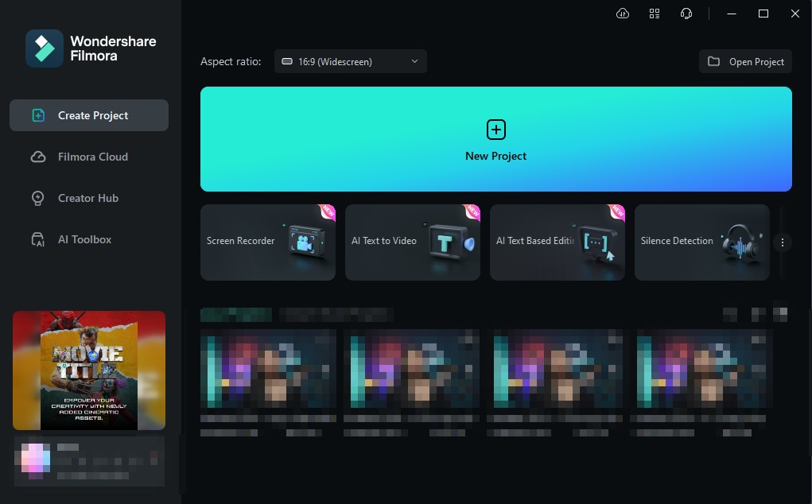The width and height of the screenshot is (812, 504).
Task: Click the AI Toolbox sidebar icon
Action: 38,239
